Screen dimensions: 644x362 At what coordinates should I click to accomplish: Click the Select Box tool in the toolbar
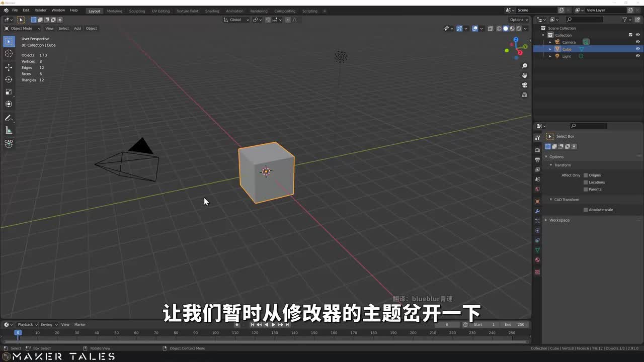[x=9, y=41]
